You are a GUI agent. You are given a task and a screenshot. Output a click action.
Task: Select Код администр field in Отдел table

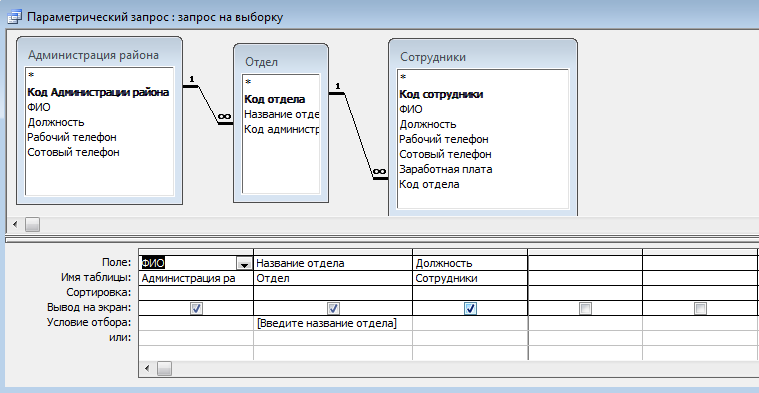coord(281,129)
